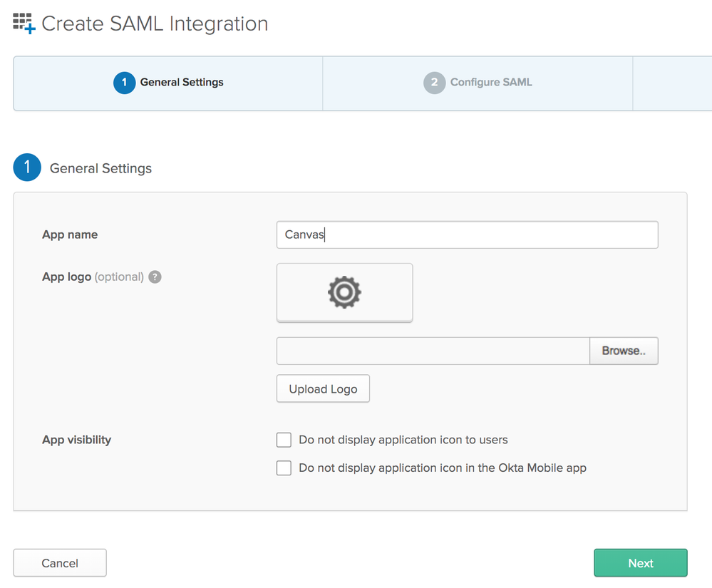Click the large blue section number 1 badge

coord(27,167)
